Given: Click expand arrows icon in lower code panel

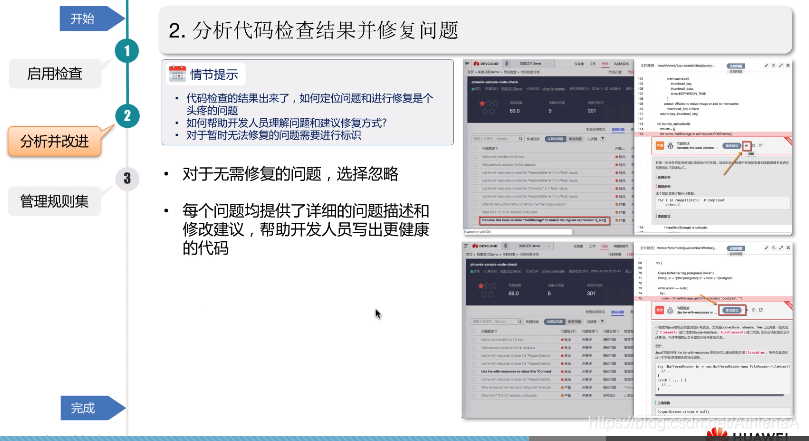Looking at the screenshot, I should coord(781,248).
